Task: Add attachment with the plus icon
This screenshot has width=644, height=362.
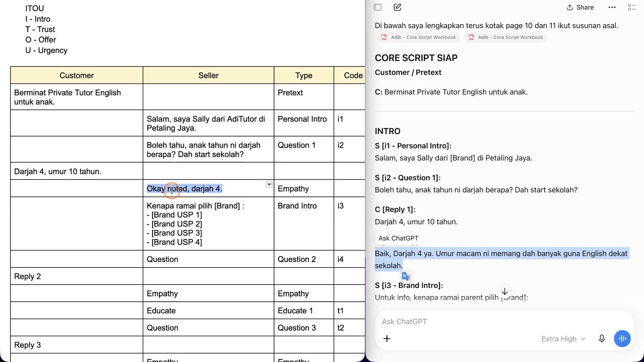Action: click(387, 339)
